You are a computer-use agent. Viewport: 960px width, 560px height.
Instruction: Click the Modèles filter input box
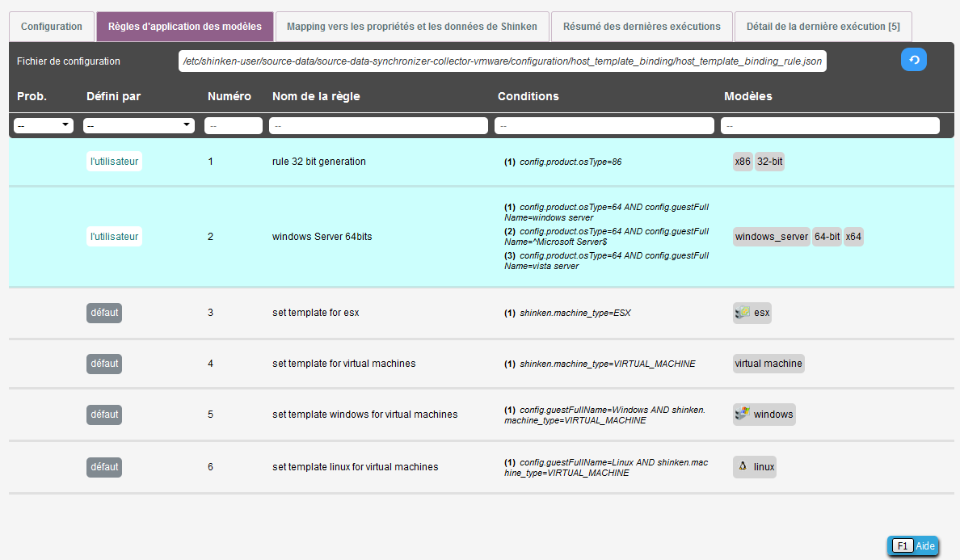[x=830, y=126]
